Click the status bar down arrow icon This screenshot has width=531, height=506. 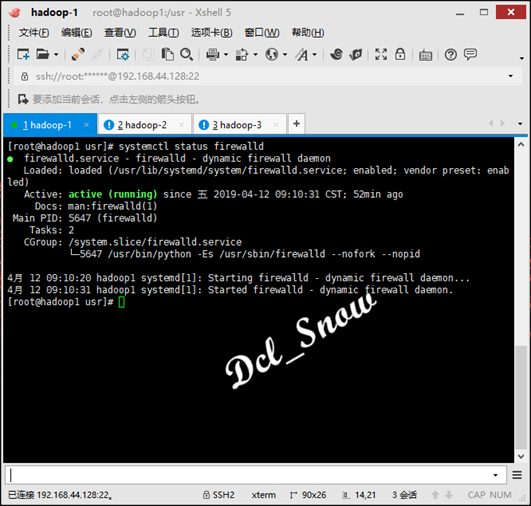(x=449, y=495)
